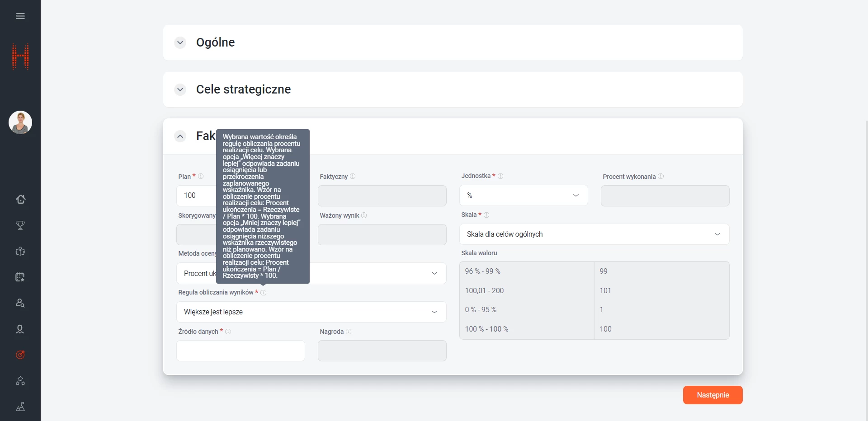868x421 pixels.
Task: Open the hamburger menu in sidebar
Action: click(20, 16)
